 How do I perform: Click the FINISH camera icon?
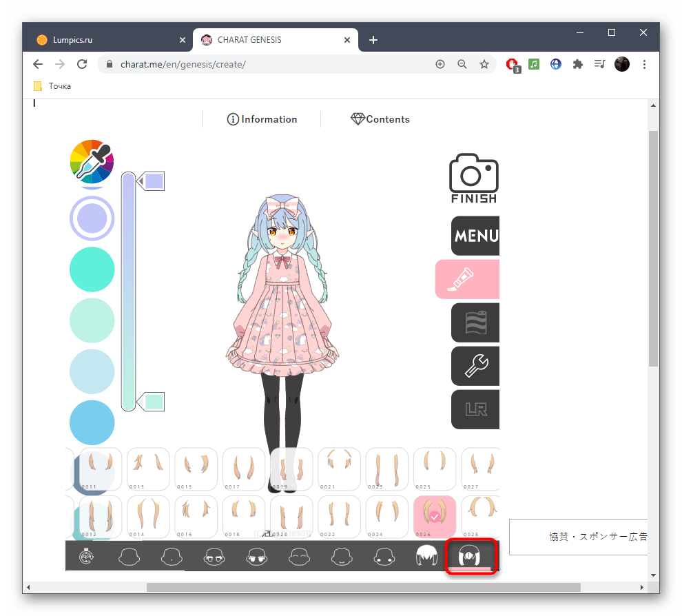point(473,178)
